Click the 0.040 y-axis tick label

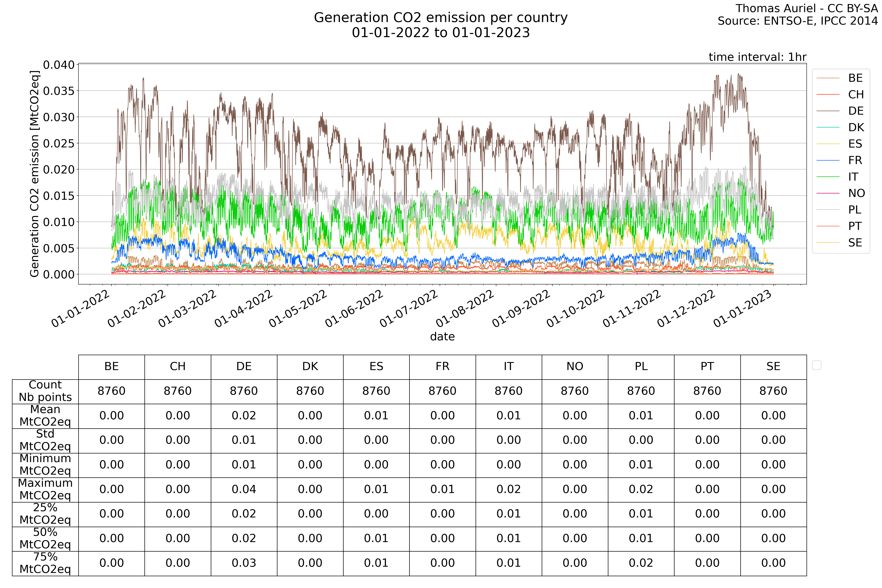pyautogui.click(x=59, y=65)
